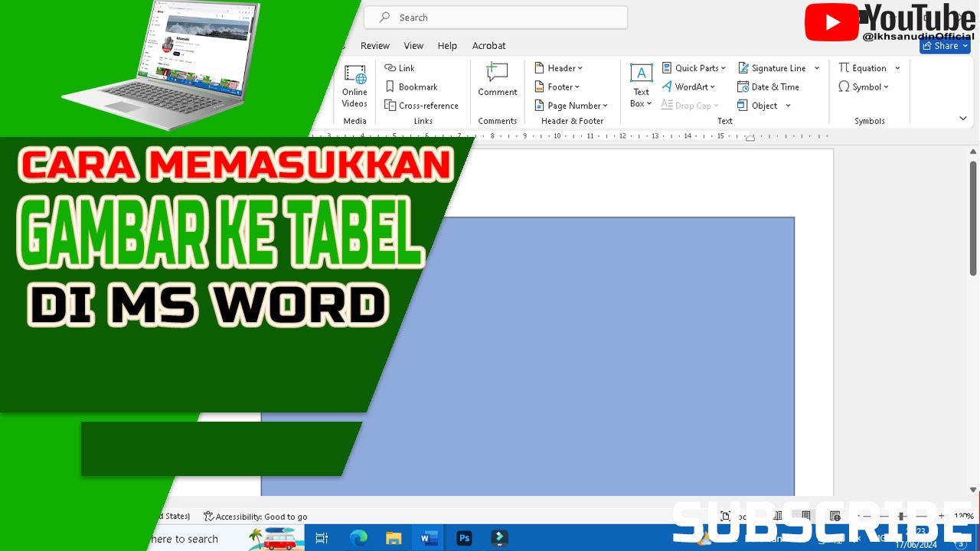980x551 pixels.
Task: Insert a Cross-reference
Action: click(x=421, y=106)
